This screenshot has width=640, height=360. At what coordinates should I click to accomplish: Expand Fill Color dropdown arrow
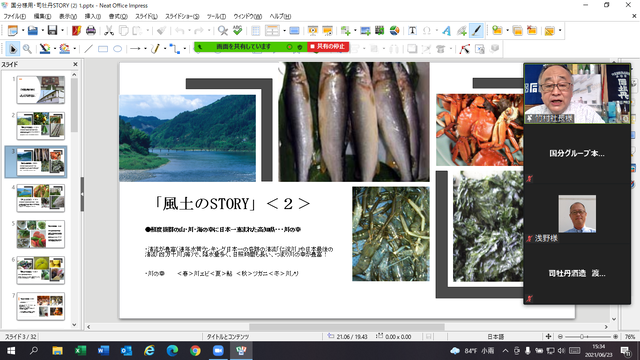coord(75,49)
